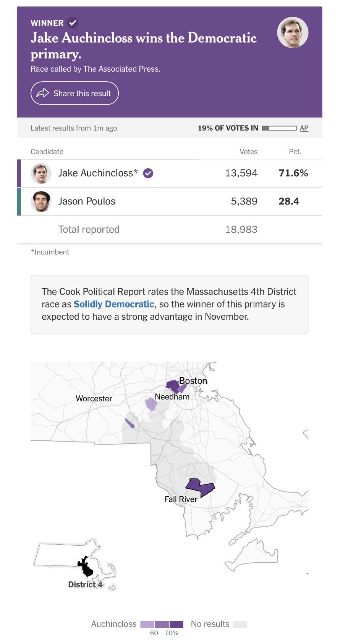Image resolution: width=343 pixels, height=644 pixels.
Task: Click the District 4 inset map
Action: tap(75, 563)
